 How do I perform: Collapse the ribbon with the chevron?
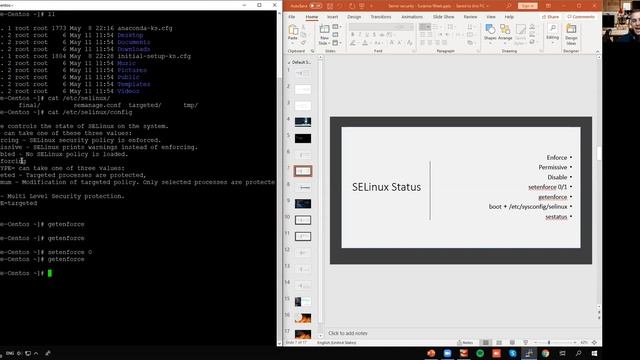[x=597, y=51]
